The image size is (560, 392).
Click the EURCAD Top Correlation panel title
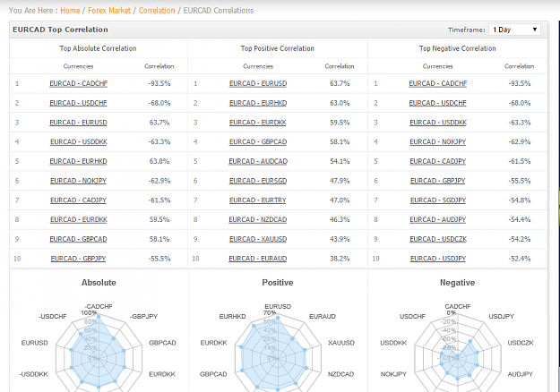point(60,30)
